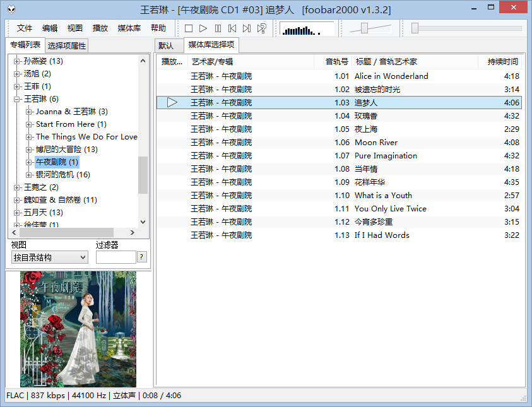Expand the 博尼的大冒险 (13) node
The height and width of the screenshot is (407, 532).
tap(28, 150)
